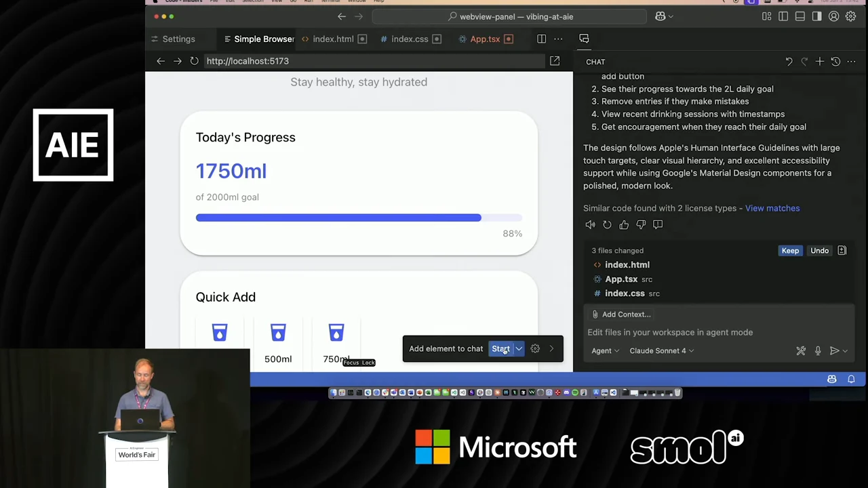Screen dimensions: 868x488
Task: Read response aloud speaker icon
Action: [x=590, y=224]
